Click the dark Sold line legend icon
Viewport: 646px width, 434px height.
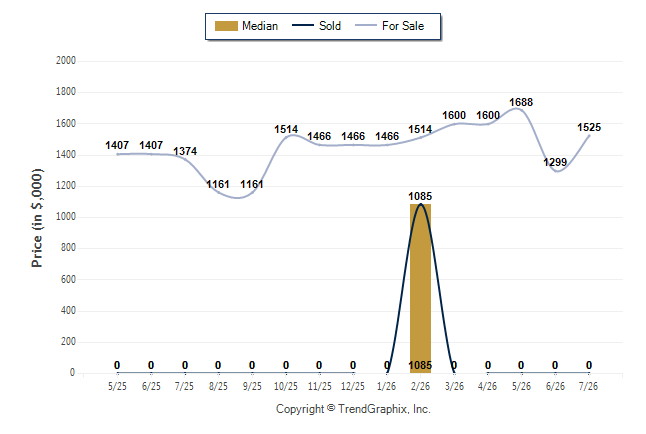point(303,25)
